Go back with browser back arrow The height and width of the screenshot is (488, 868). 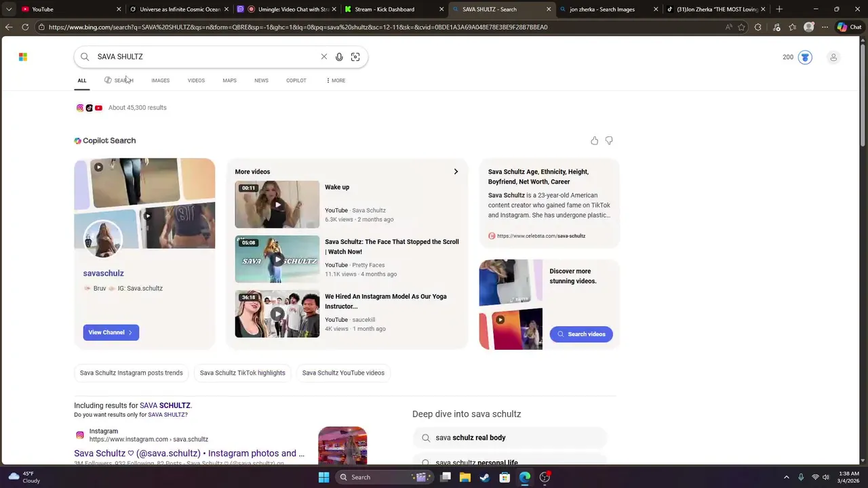point(9,27)
